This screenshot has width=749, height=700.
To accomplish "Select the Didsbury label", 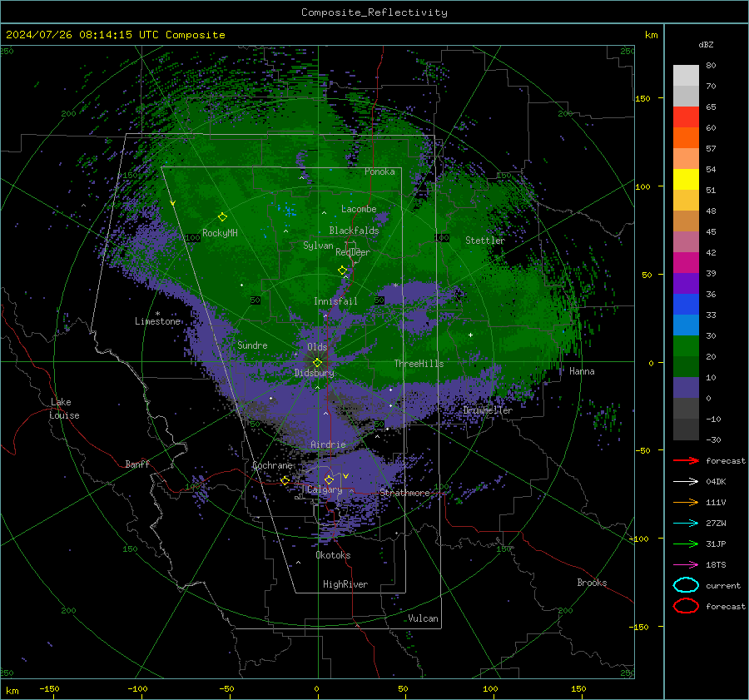I will (x=314, y=373).
